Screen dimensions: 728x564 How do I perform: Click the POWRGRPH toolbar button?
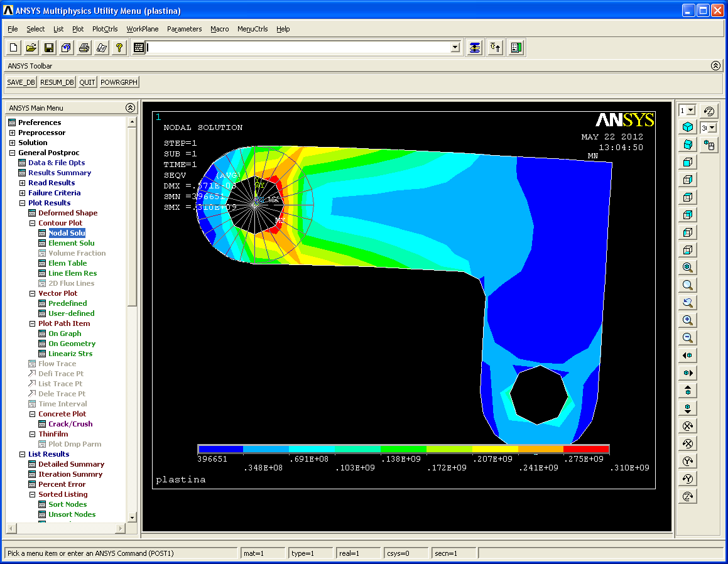pos(119,82)
